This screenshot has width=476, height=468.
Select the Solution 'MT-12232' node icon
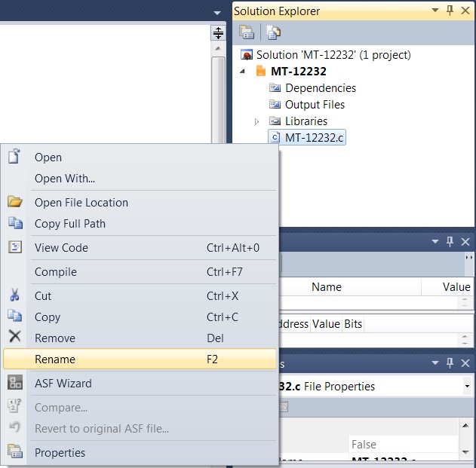tap(246, 55)
